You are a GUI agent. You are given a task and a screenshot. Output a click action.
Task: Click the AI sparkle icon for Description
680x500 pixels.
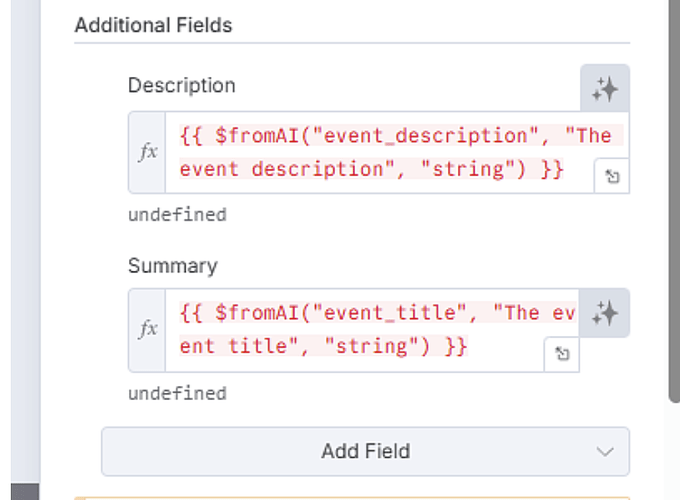click(605, 89)
